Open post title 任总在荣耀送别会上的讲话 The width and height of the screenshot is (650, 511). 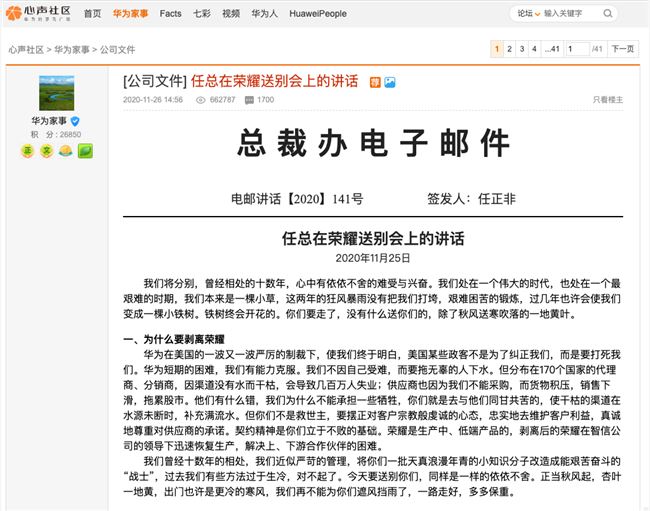click(274, 81)
